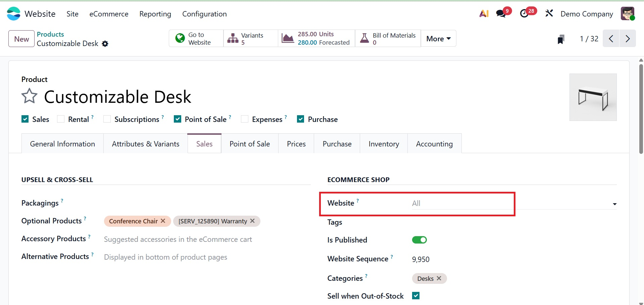The image size is (644, 305).
Task: Open the AI assistant icon
Action: tap(484, 14)
